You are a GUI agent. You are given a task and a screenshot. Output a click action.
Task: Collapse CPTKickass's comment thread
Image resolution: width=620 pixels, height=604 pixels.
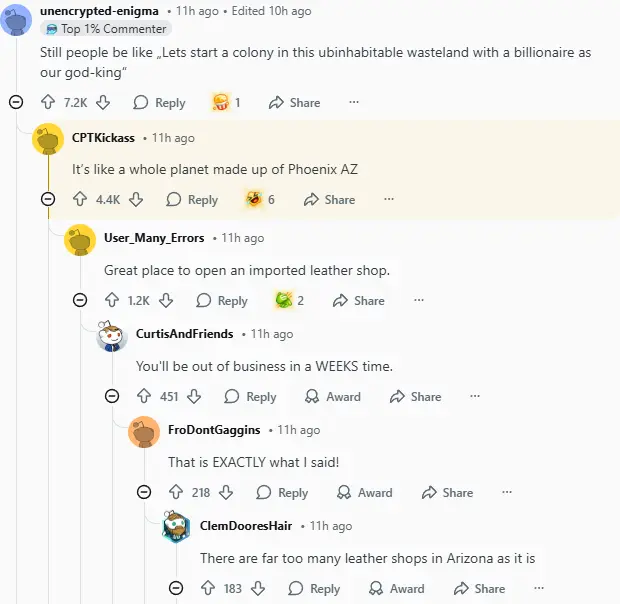click(x=48, y=199)
